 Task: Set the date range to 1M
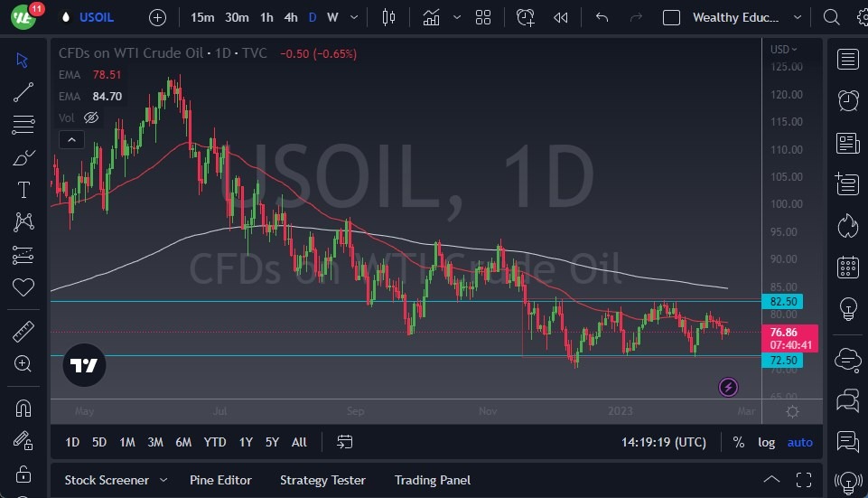pyautogui.click(x=127, y=442)
